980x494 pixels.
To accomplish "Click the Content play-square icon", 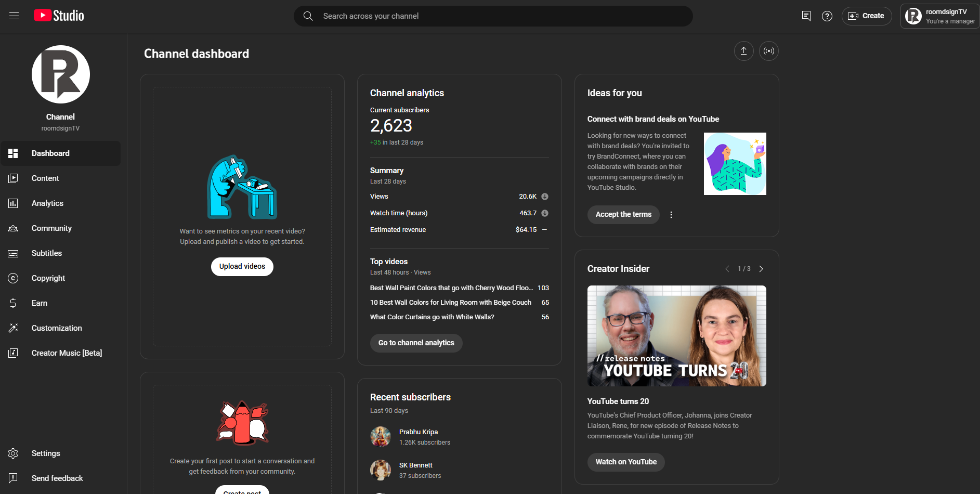I will (13, 178).
